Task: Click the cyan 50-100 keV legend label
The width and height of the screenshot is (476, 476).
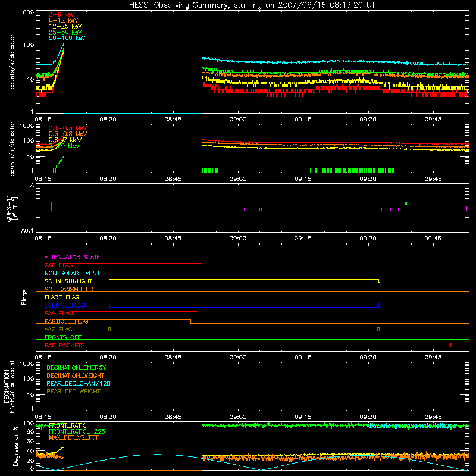Action: click(67, 38)
